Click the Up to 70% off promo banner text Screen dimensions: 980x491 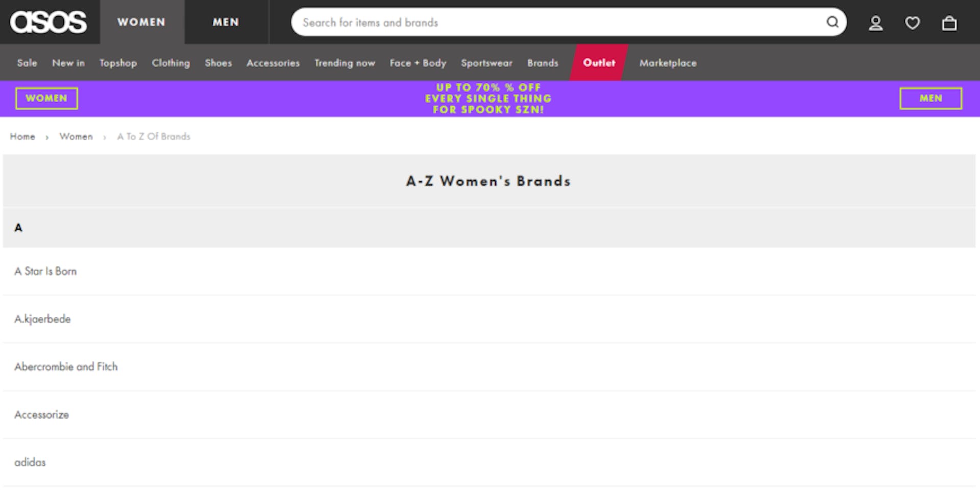(488, 99)
